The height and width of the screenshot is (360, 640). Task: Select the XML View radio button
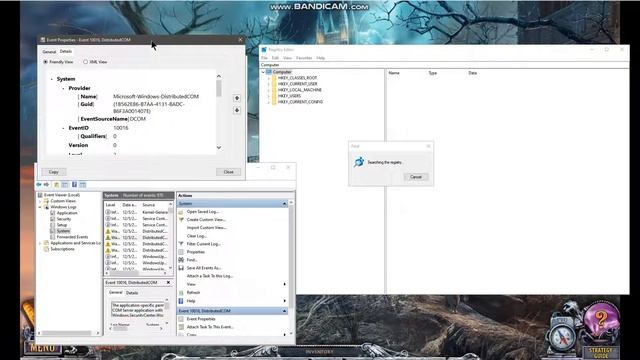pos(86,62)
